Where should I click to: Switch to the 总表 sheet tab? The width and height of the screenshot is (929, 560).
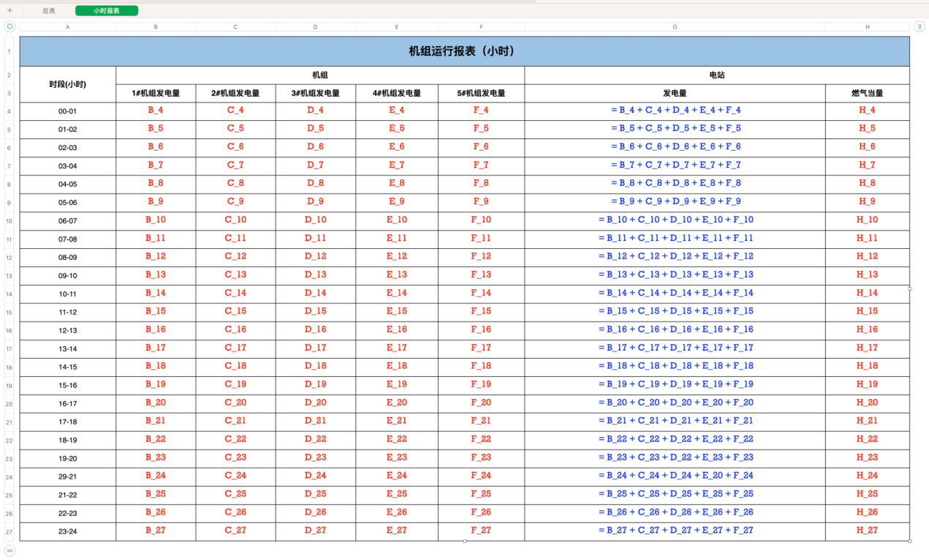coord(49,11)
